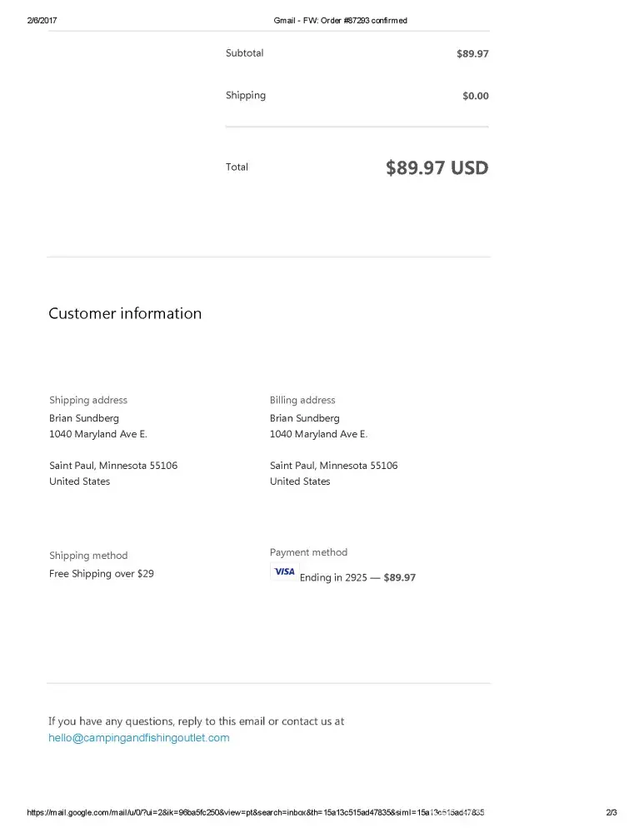Image resolution: width=644 pixels, height=833 pixels.
Task: Click the Payment method heading
Action: click(308, 552)
